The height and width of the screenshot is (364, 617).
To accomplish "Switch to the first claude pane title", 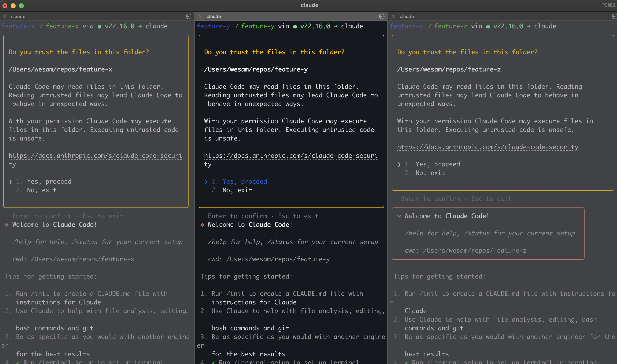I will [18, 16].
